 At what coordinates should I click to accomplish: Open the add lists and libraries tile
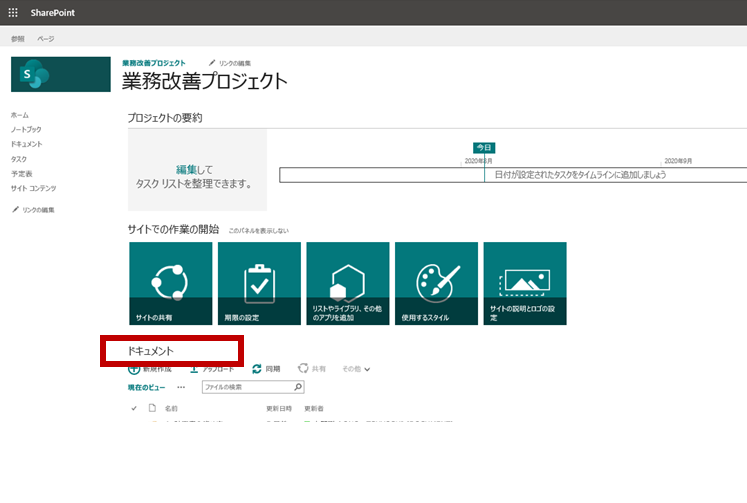(348, 283)
